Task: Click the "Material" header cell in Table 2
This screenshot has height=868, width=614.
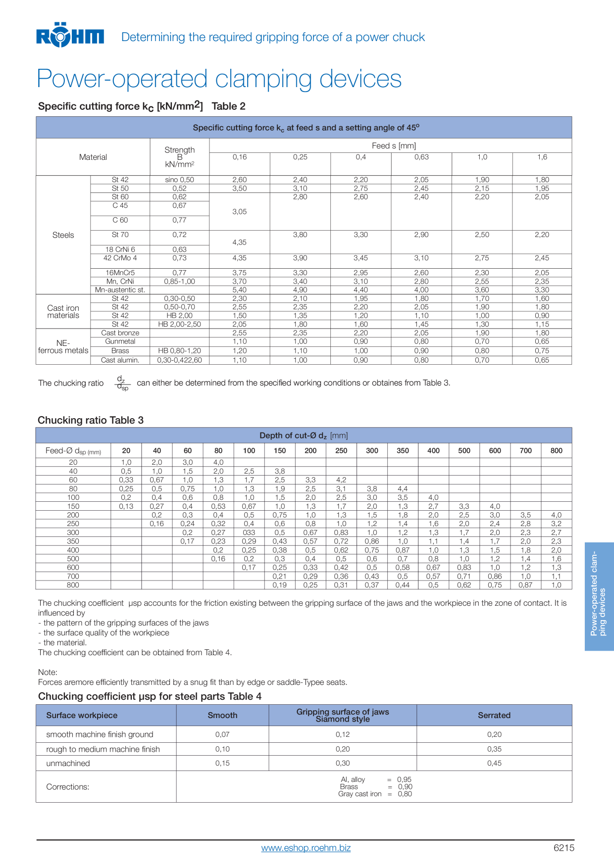Action: point(93,157)
